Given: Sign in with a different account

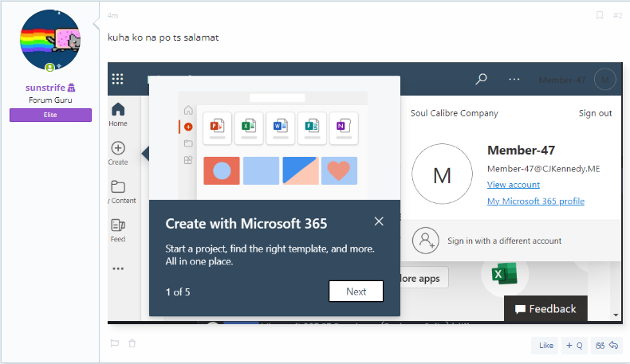Looking at the screenshot, I should tap(504, 241).
